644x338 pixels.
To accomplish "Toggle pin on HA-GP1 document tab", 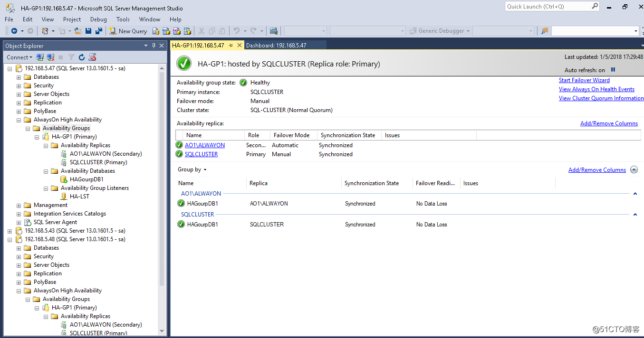I will (x=231, y=46).
